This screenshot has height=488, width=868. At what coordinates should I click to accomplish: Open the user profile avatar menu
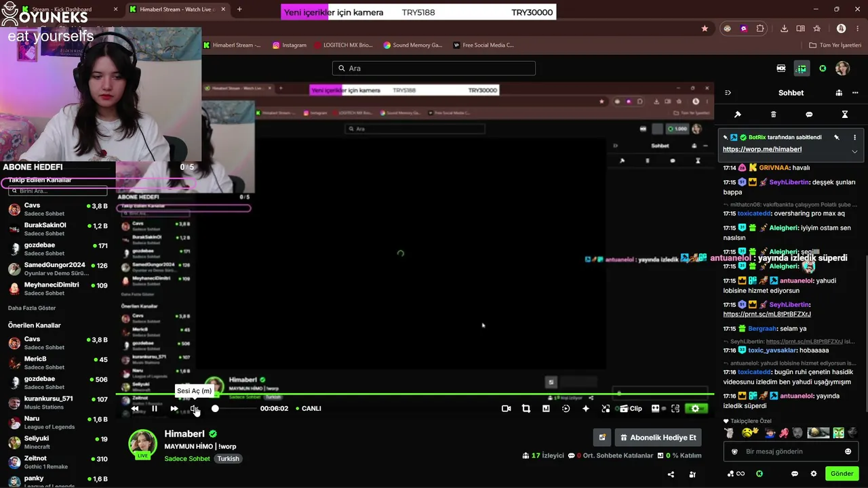pos(842,68)
